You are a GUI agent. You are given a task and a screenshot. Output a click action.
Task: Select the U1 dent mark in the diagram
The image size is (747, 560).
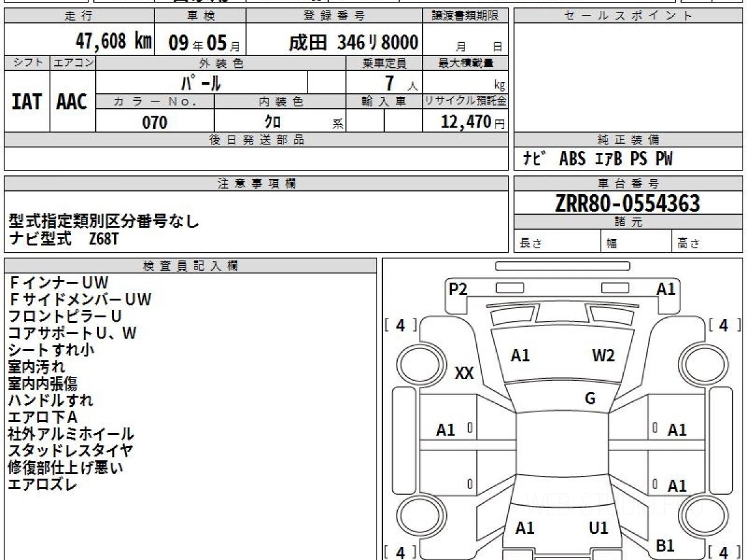[x=598, y=528]
